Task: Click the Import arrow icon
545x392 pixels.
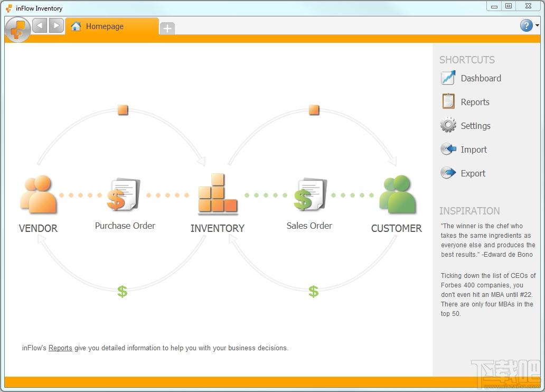Action: point(448,149)
